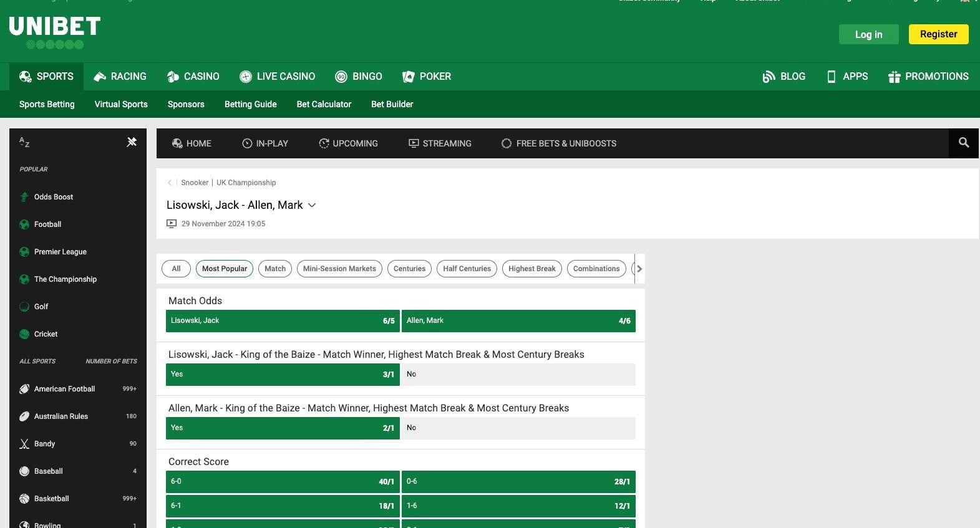Screen dimensions: 980x528
Task: Click the Australian Rules icon
Action: coord(24,416)
